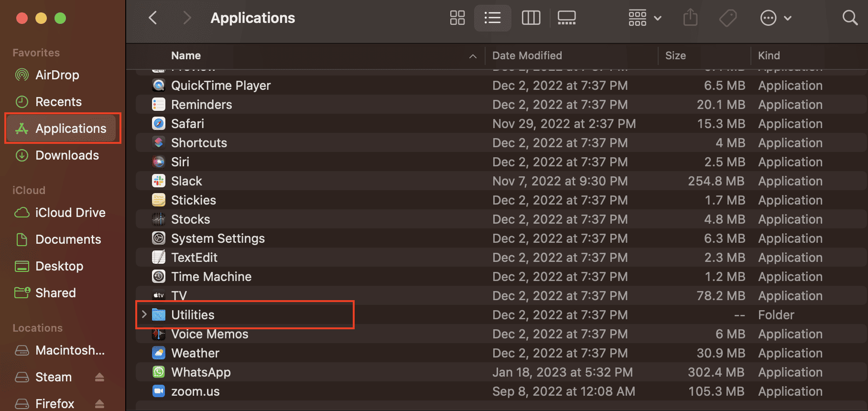Image resolution: width=868 pixels, height=411 pixels.
Task: Go back to previous folder
Action: (x=153, y=18)
